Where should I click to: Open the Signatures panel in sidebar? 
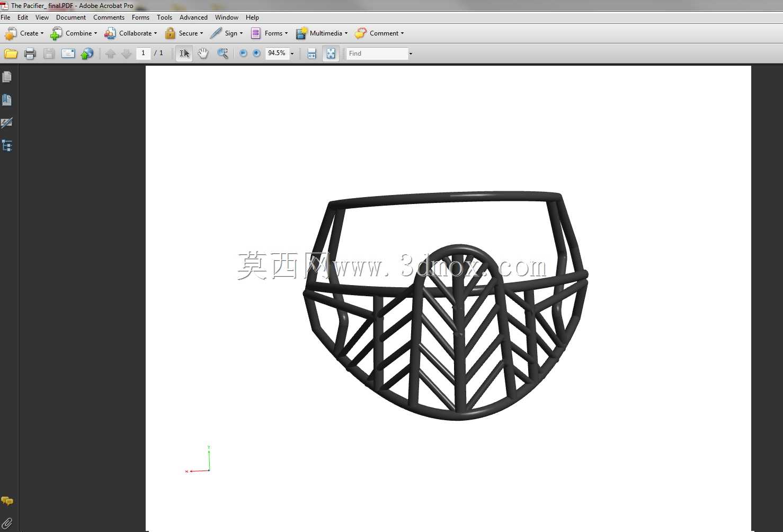click(7, 122)
